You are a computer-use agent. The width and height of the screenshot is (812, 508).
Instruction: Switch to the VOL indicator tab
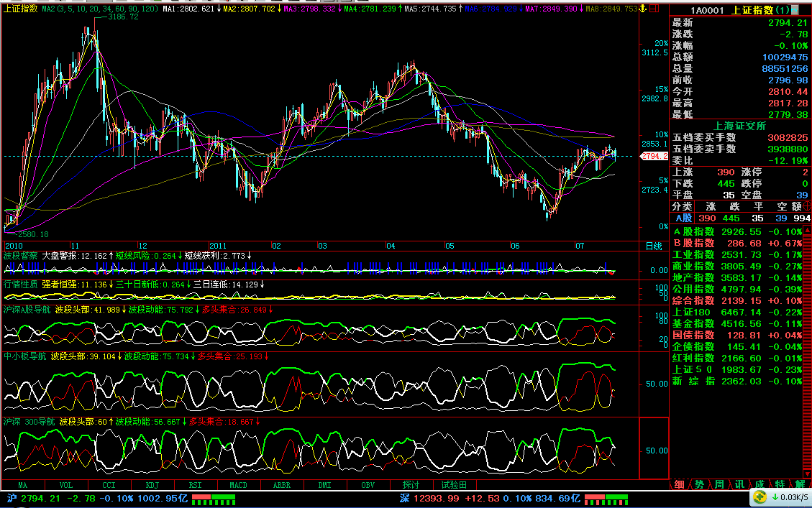click(x=66, y=485)
